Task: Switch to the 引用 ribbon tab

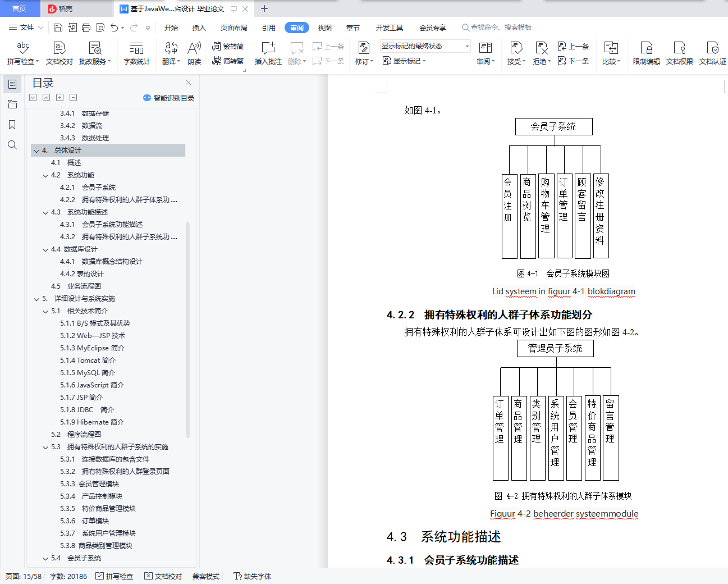Action: pos(269,28)
